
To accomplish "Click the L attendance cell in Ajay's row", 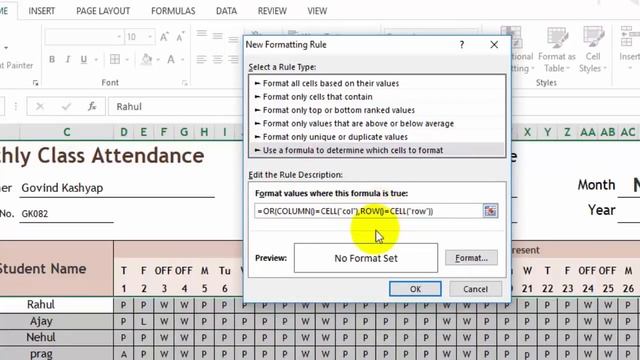I will point(144,322).
